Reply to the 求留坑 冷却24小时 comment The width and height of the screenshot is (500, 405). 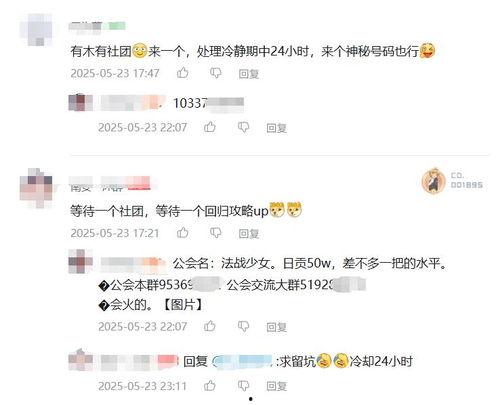[x=276, y=386]
